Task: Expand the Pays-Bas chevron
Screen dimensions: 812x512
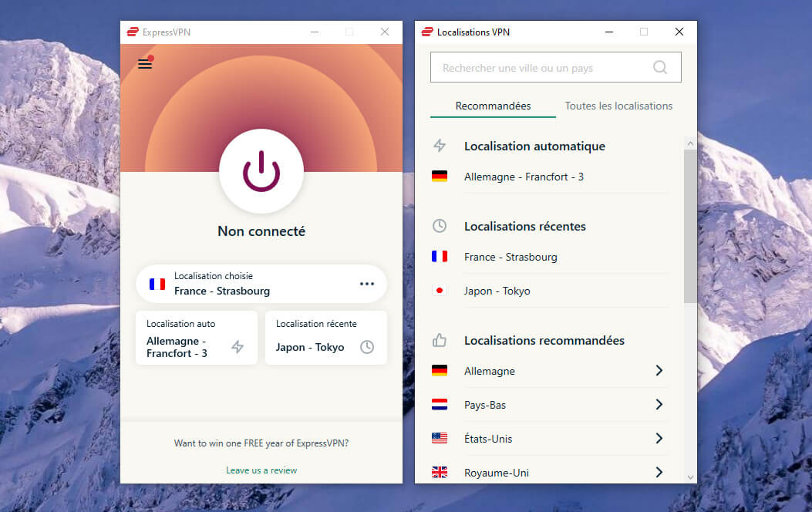Action: click(659, 404)
